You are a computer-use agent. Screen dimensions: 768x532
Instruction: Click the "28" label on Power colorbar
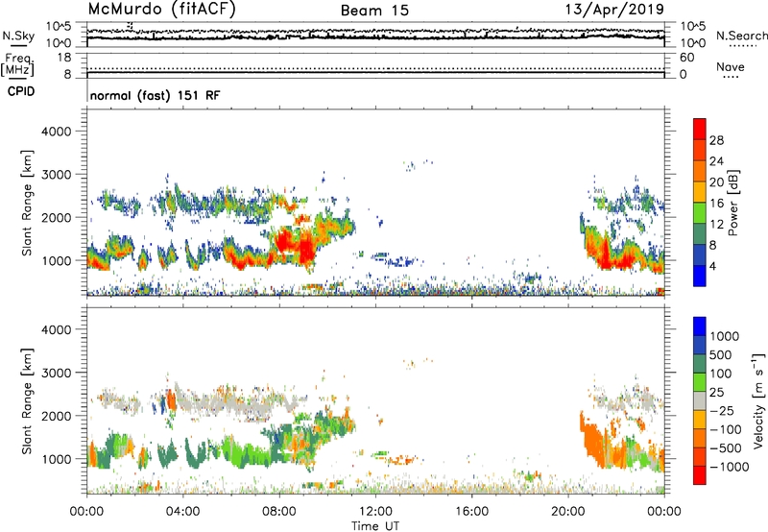point(716,140)
